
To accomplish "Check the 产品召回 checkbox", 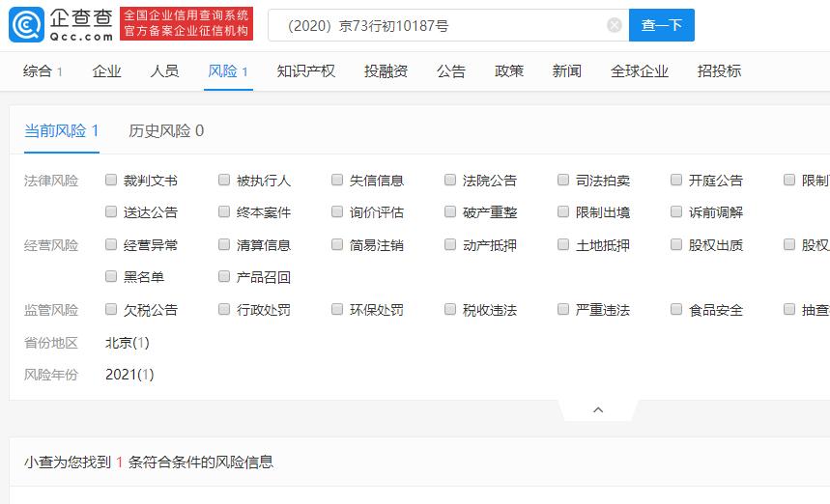I will 224,276.
